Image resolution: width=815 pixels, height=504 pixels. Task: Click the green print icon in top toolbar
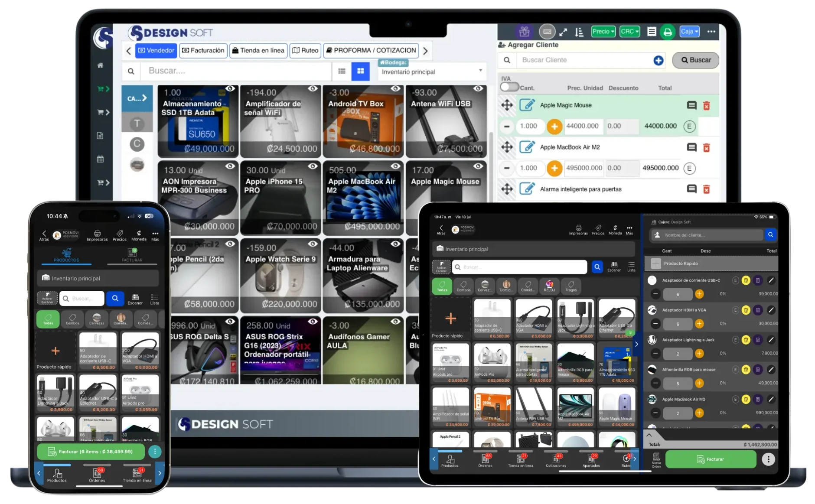(668, 32)
